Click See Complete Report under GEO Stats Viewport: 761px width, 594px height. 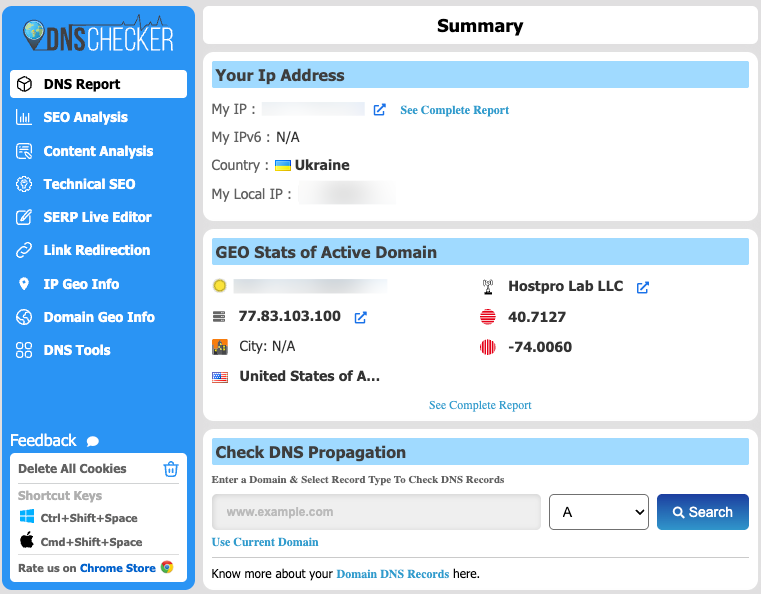tap(480, 405)
